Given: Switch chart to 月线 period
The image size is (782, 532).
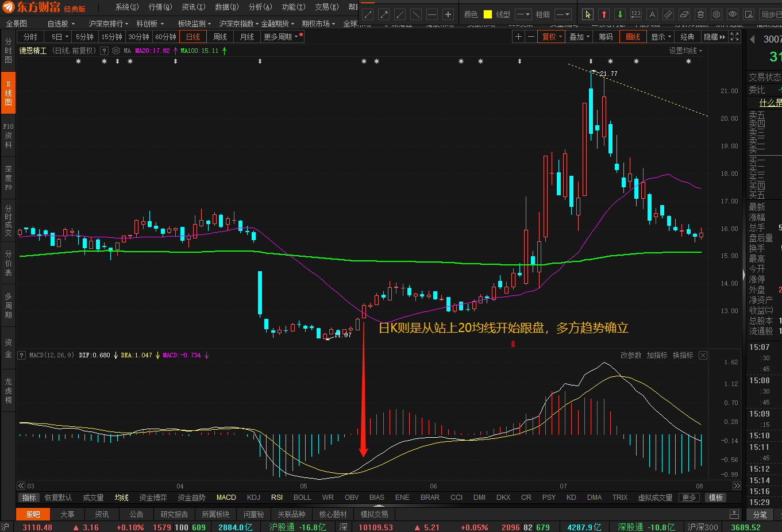Looking at the screenshot, I should (247, 37).
